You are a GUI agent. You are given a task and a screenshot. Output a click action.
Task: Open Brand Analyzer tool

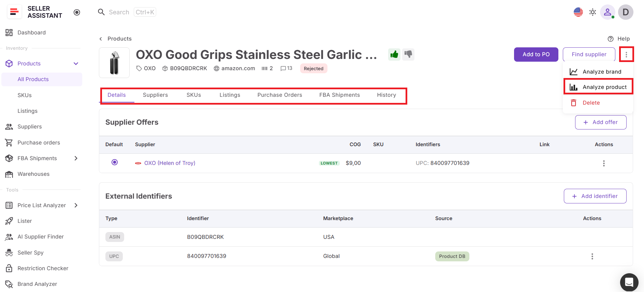[37, 284]
